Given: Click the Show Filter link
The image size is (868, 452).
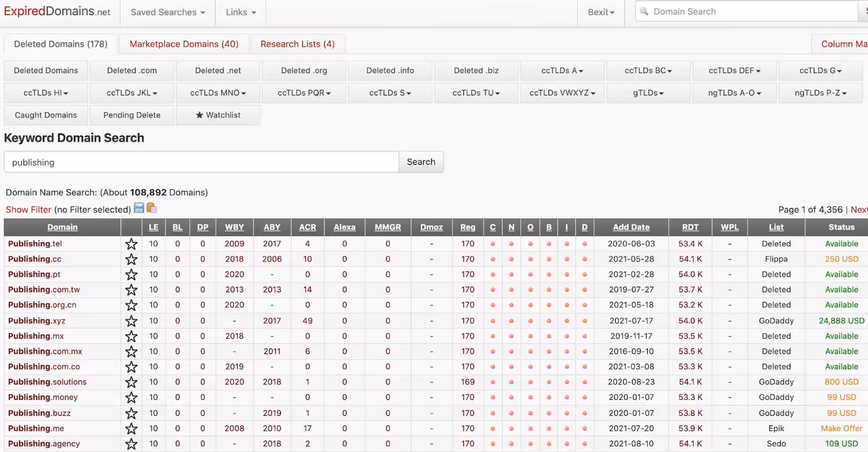Looking at the screenshot, I should pyautogui.click(x=28, y=210).
